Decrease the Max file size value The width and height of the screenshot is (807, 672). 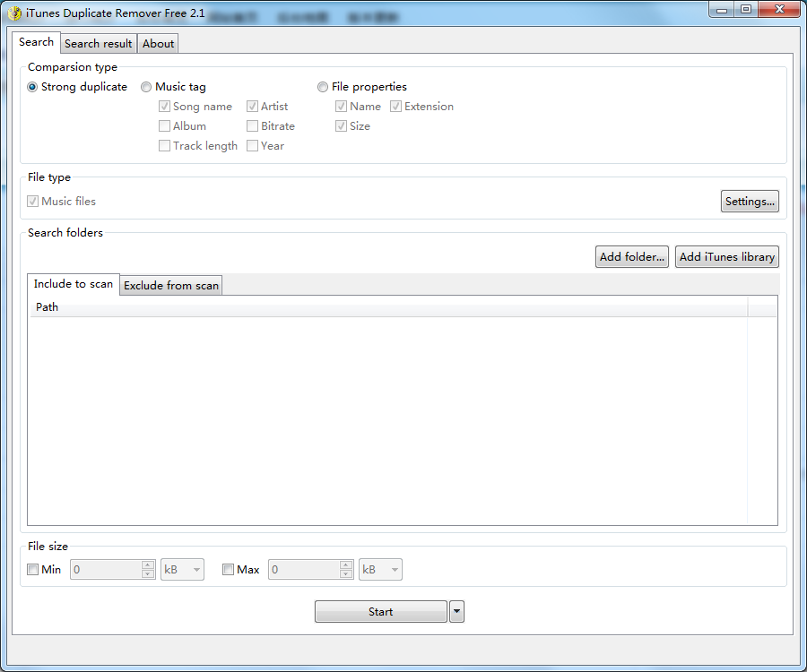point(346,573)
